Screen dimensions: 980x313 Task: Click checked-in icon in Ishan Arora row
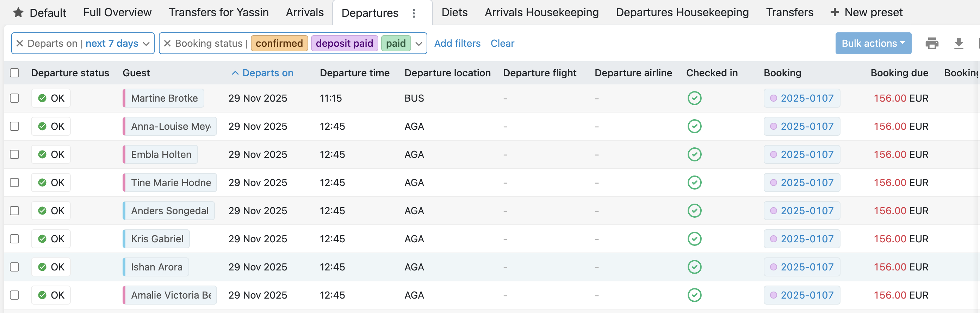coord(694,267)
